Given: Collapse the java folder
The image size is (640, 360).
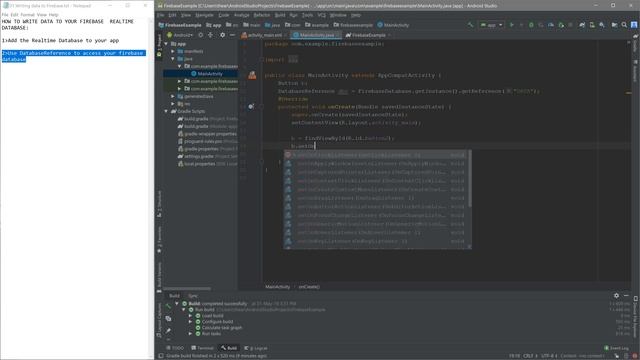Looking at the screenshot, I should 173,59.
